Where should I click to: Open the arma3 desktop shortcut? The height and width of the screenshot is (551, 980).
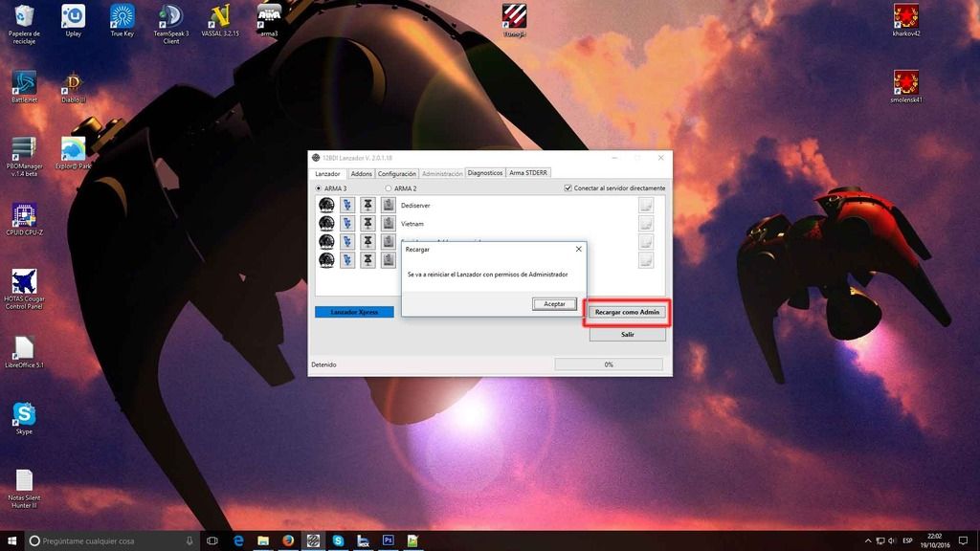coord(269,21)
